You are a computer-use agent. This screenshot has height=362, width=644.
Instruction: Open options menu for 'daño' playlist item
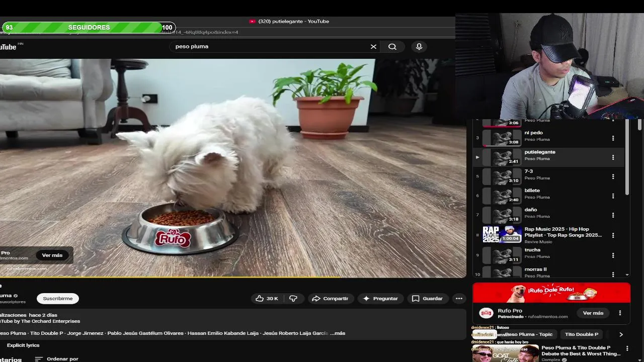613,215
